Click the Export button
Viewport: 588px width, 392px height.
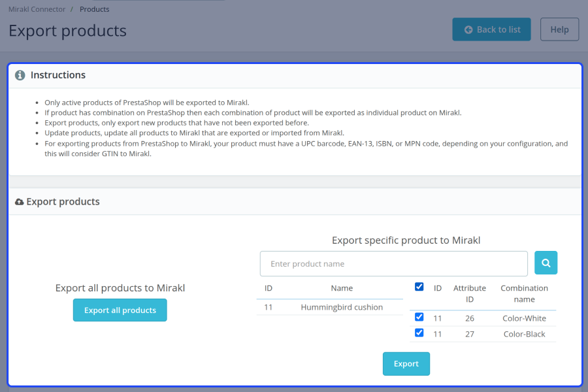pyautogui.click(x=406, y=364)
